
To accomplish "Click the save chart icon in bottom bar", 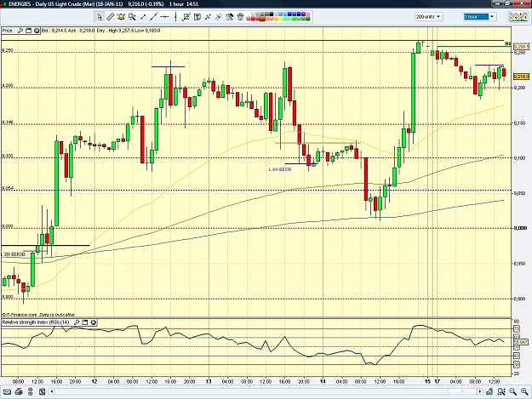I will point(42,392).
